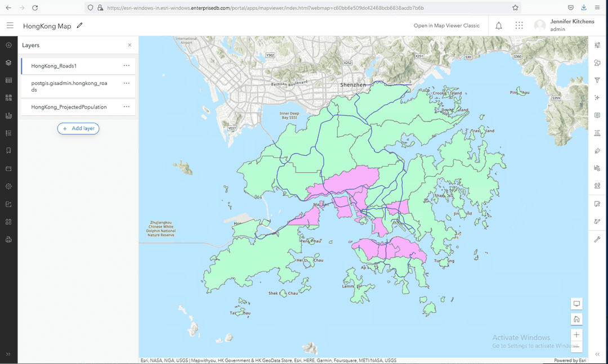Open the main hamburger menu
Screen dimensions: 608x364
click(10, 25)
